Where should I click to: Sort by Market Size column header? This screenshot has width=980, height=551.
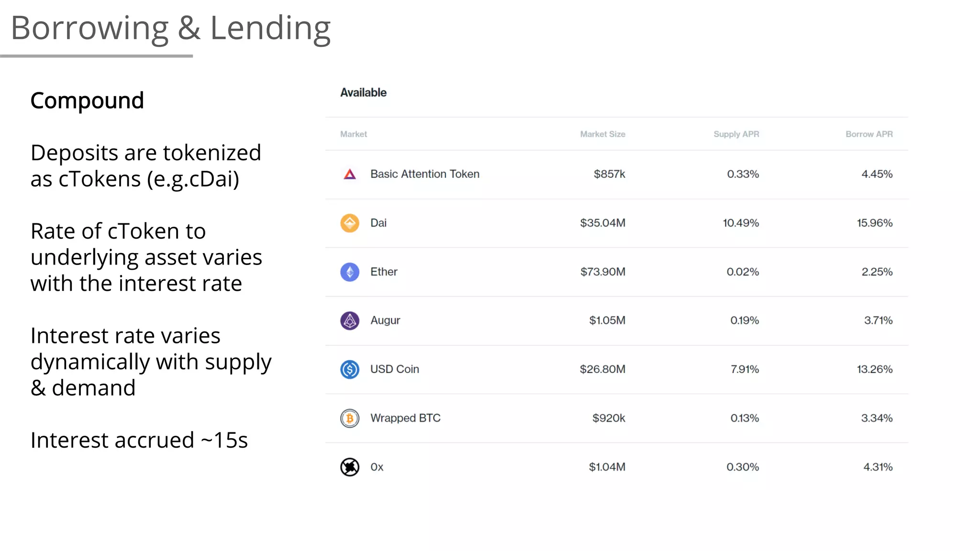602,134
